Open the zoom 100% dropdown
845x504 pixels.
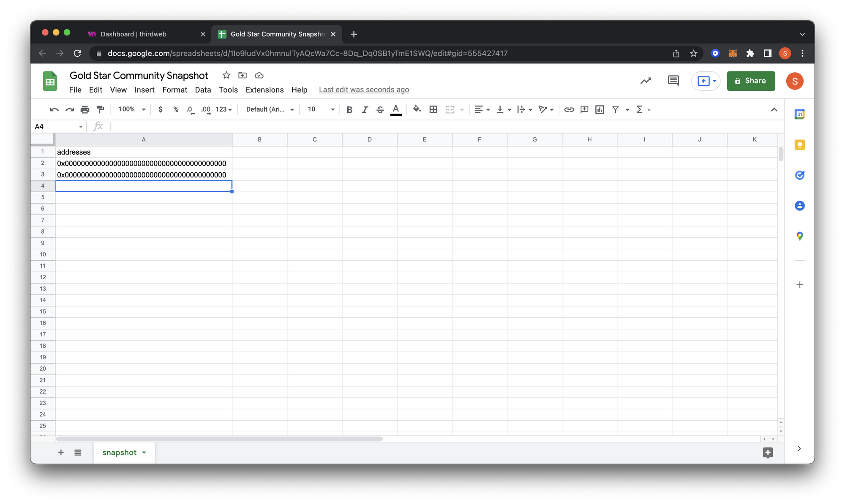tap(132, 109)
